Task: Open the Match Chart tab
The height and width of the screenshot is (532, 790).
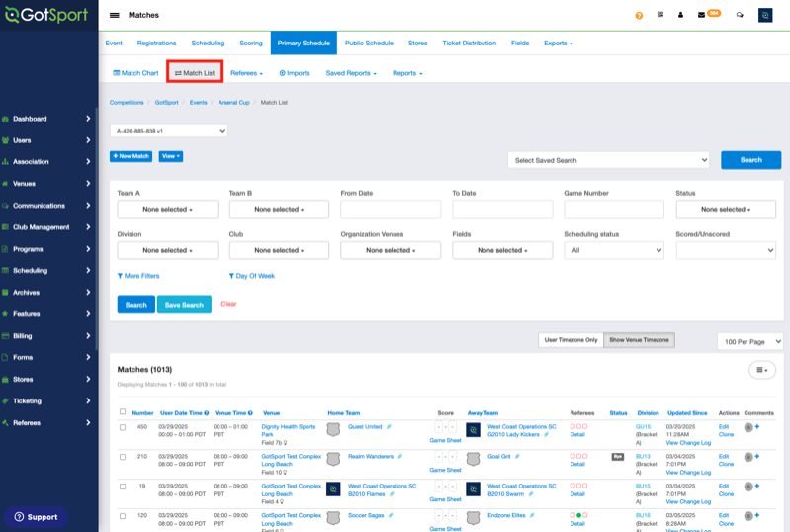Action: (x=136, y=73)
